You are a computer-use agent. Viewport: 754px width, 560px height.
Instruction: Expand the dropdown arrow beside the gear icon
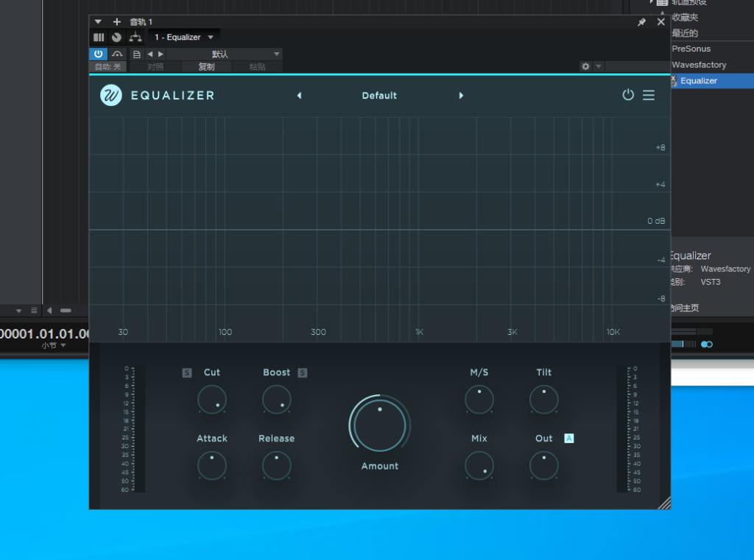(598, 66)
